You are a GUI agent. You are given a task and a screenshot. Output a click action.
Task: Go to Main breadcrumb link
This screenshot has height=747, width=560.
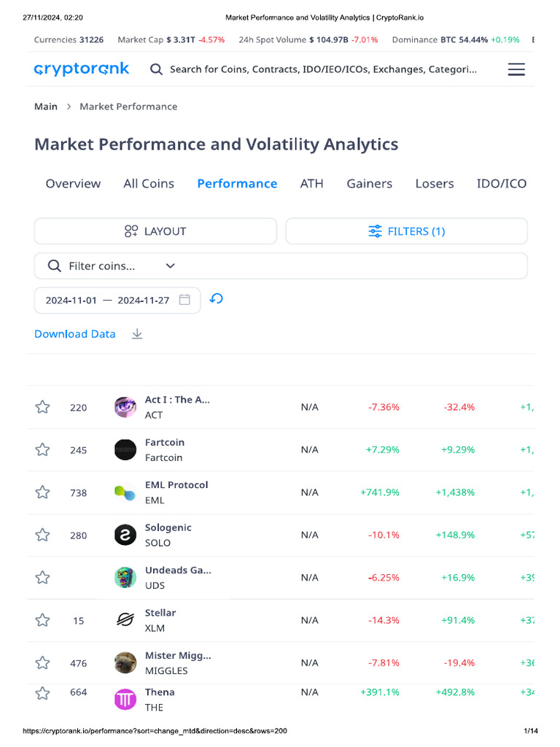pyautogui.click(x=46, y=107)
